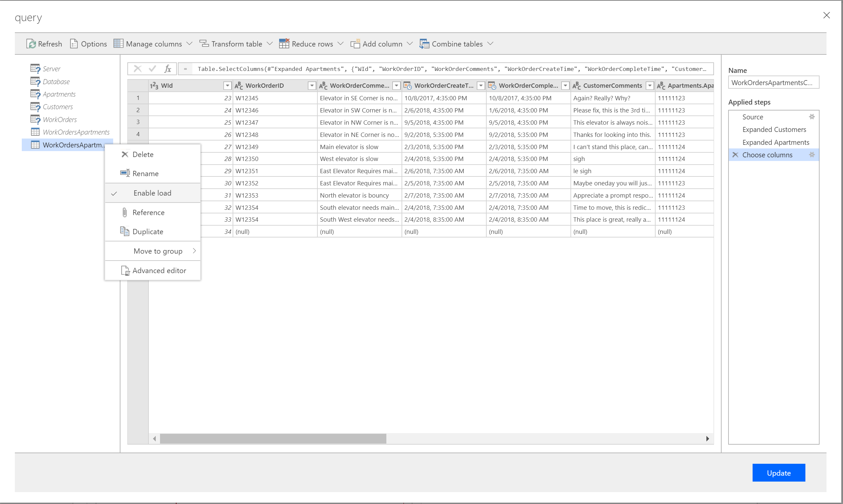Select the Expanded Customers applied step
The image size is (843, 504).
coord(774,129)
